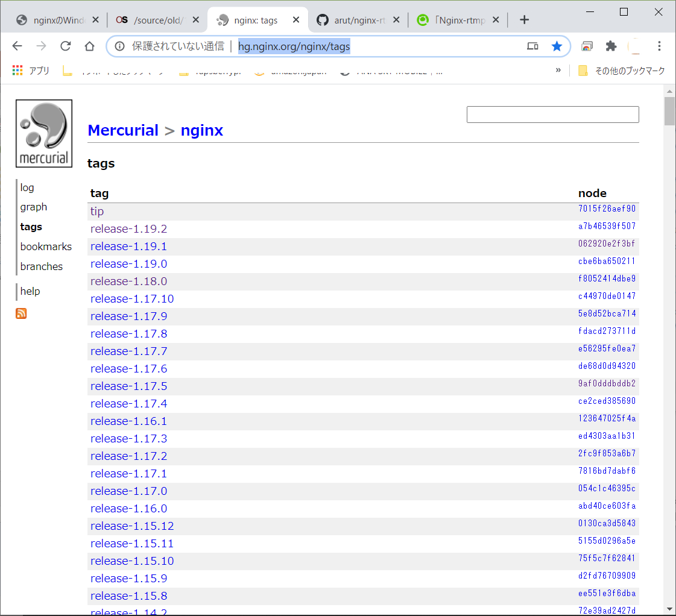676x616 pixels.
Task: Open the release-1.16.1 tag
Action: [128, 421]
